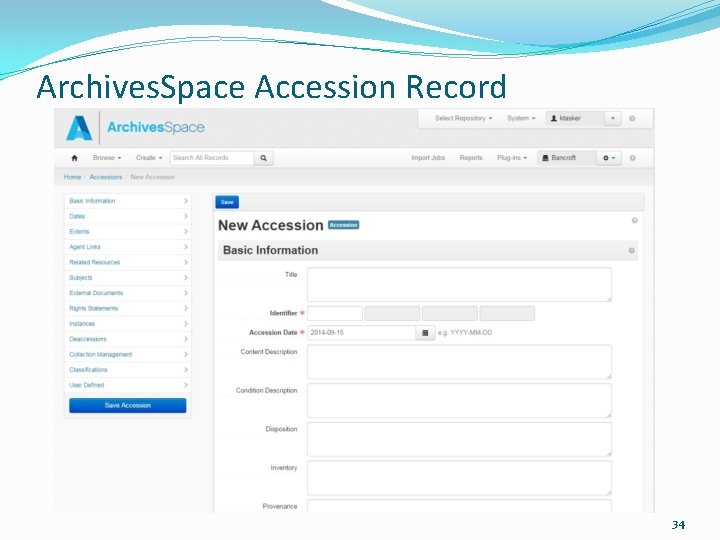
Task: Jump to Related Resources section in sidebar
Action: click(x=128, y=263)
